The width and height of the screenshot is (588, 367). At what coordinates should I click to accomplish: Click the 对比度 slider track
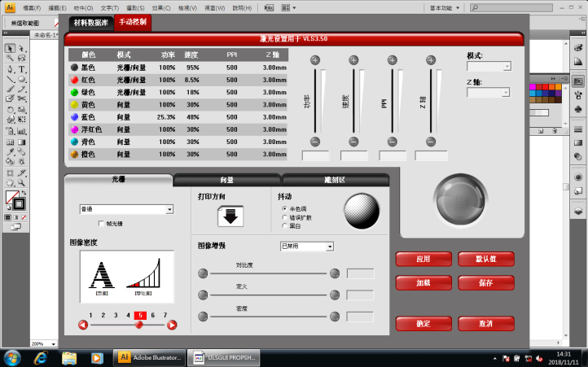coord(269,273)
